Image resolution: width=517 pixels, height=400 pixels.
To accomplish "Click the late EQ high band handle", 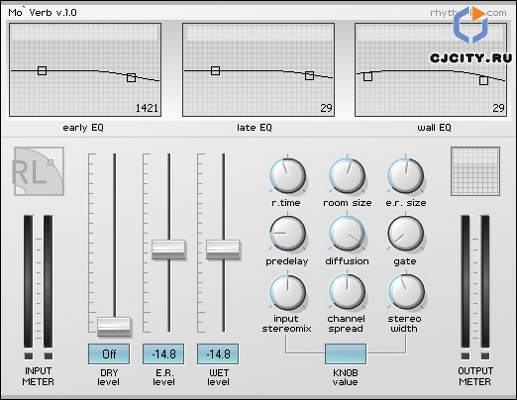I will [309, 75].
